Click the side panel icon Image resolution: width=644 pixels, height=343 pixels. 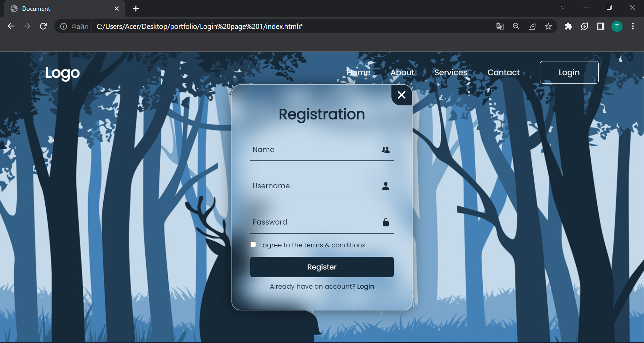pos(601,26)
